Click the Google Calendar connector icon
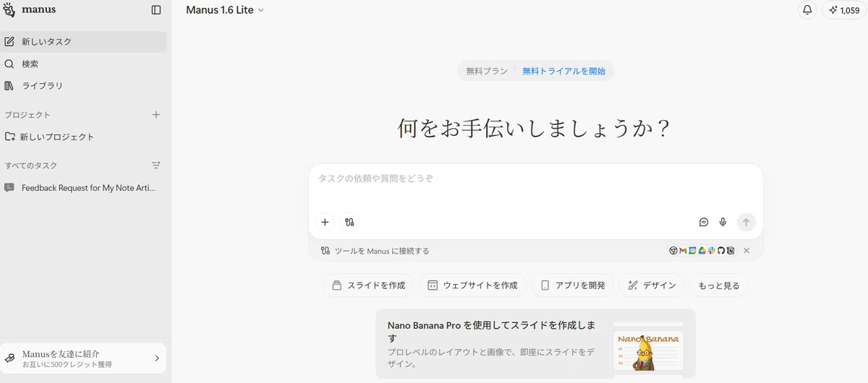 pyautogui.click(x=692, y=251)
